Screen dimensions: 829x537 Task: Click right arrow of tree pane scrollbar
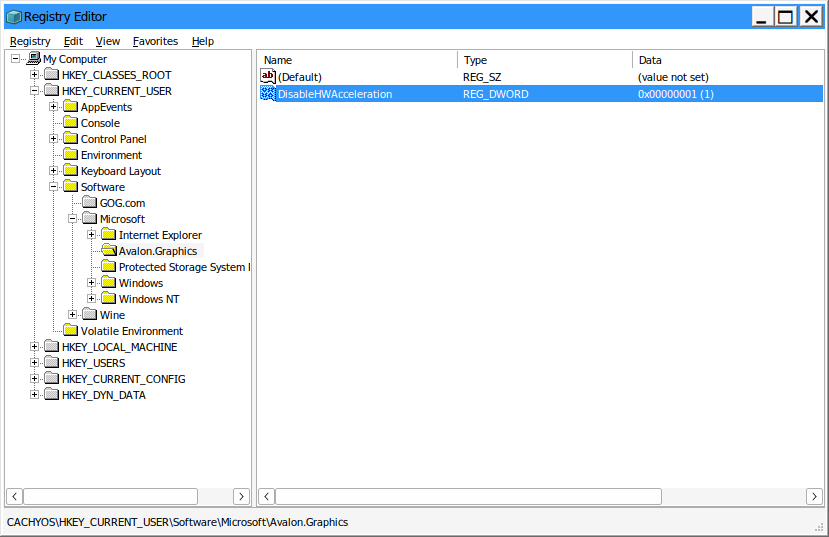pyautogui.click(x=241, y=496)
